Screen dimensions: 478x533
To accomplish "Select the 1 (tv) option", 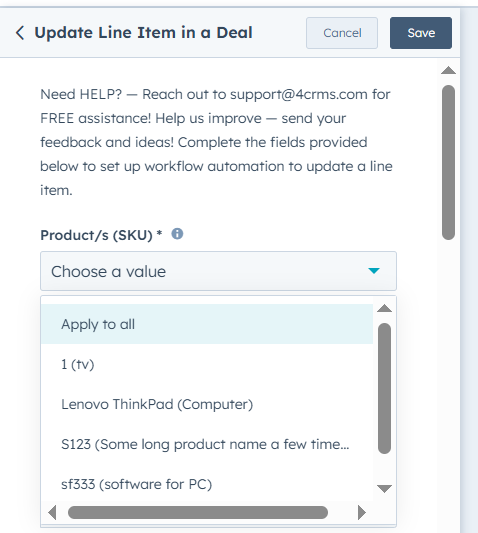I will click(x=207, y=364).
